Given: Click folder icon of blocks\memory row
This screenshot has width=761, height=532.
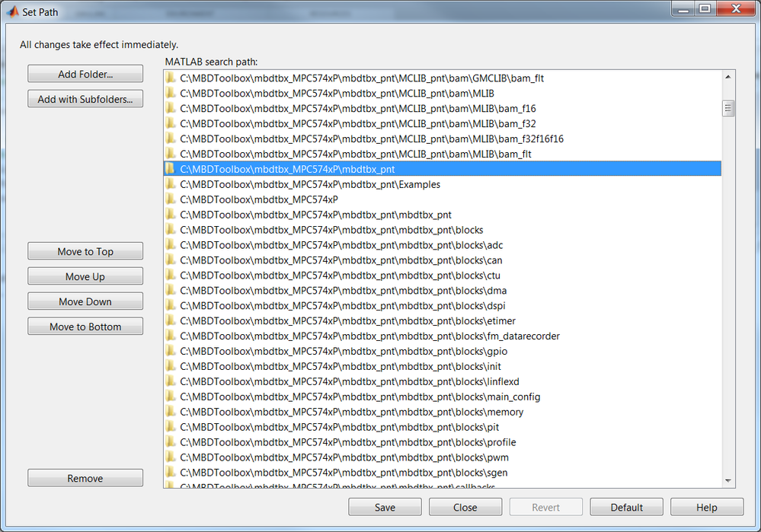Looking at the screenshot, I should (x=170, y=411).
